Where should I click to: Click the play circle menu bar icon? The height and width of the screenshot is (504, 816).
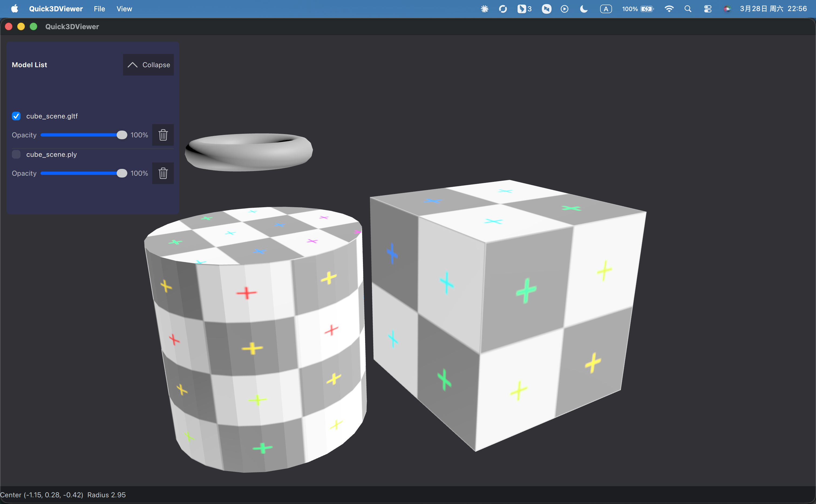point(564,9)
